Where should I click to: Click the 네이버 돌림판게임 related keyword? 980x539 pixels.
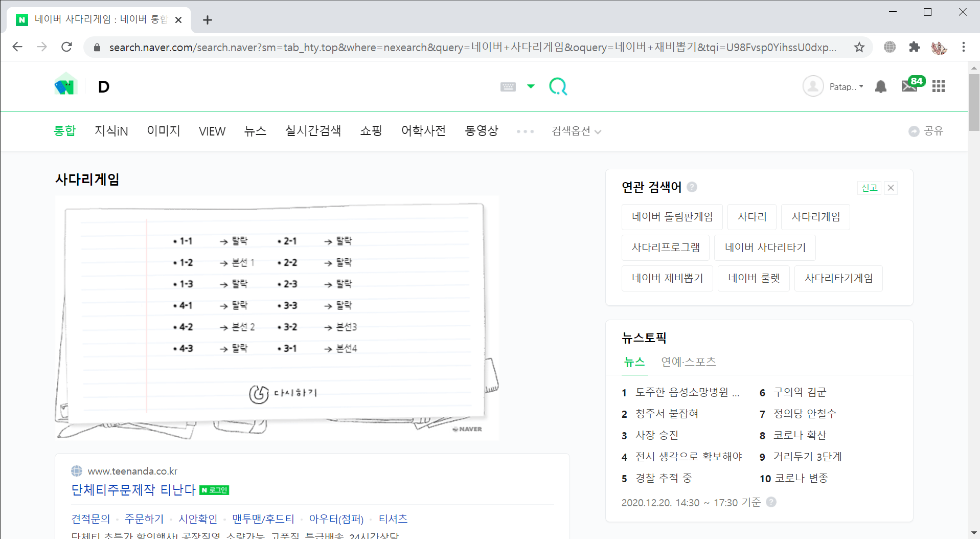672,217
